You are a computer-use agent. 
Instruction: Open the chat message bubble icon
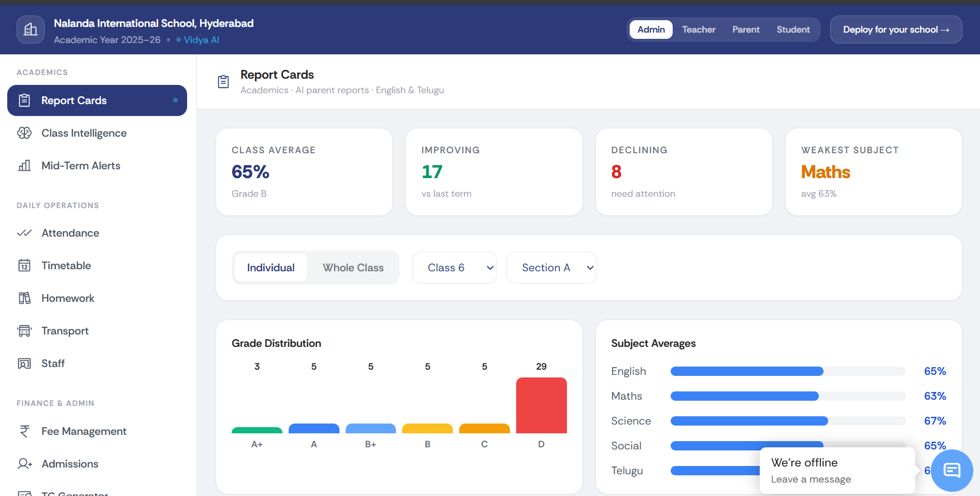[952, 470]
